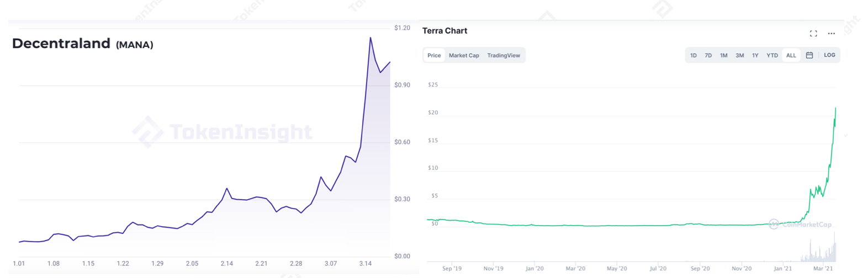
Task: Click the Terra price line peak at Mar '21
Action: (x=835, y=109)
